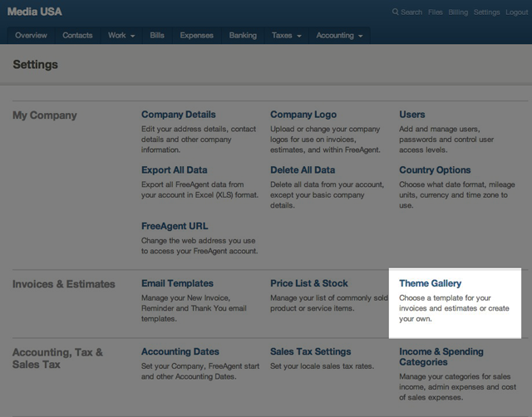Open Country Options settings
This screenshot has width=532, height=417.
click(435, 170)
